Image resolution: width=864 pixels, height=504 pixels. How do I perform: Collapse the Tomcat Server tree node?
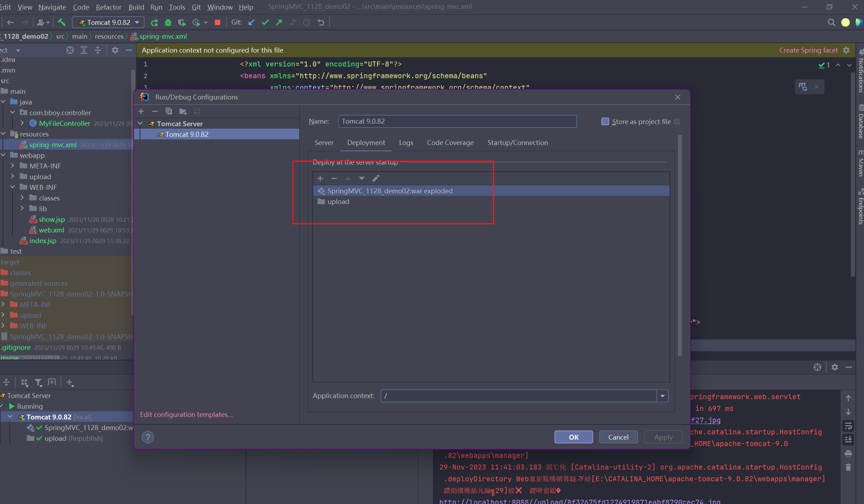(x=140, y=124)
